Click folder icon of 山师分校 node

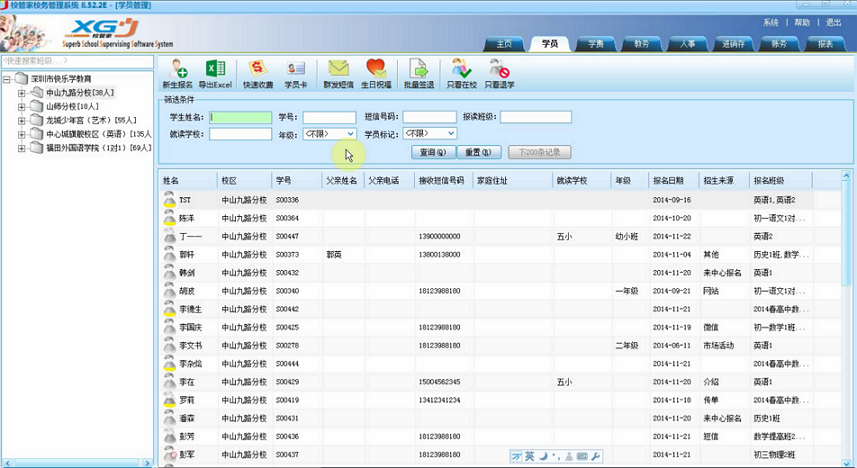pos(37,106)
